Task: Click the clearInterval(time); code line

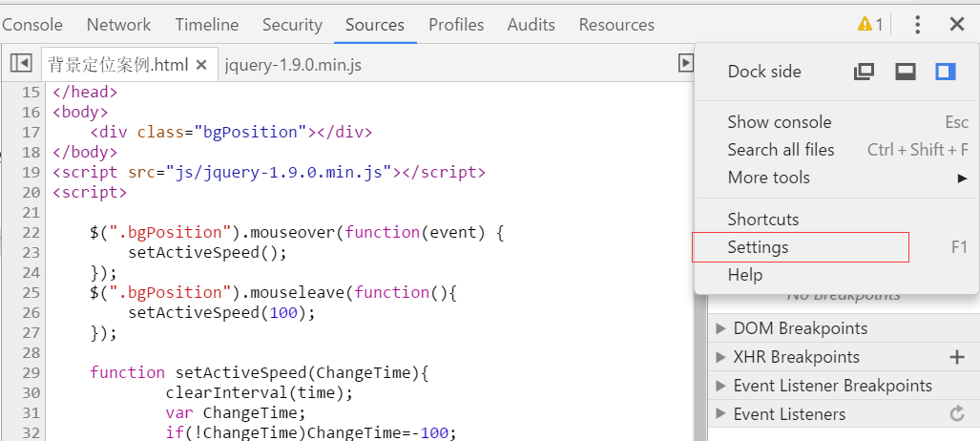Action: [x=260, y=393]
